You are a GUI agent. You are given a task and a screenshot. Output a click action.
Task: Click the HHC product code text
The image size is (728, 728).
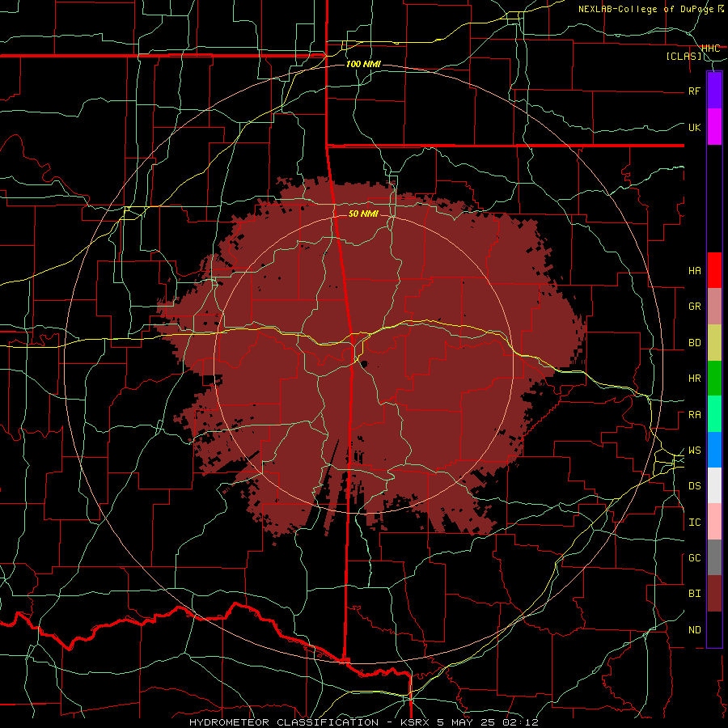(710, 49)
